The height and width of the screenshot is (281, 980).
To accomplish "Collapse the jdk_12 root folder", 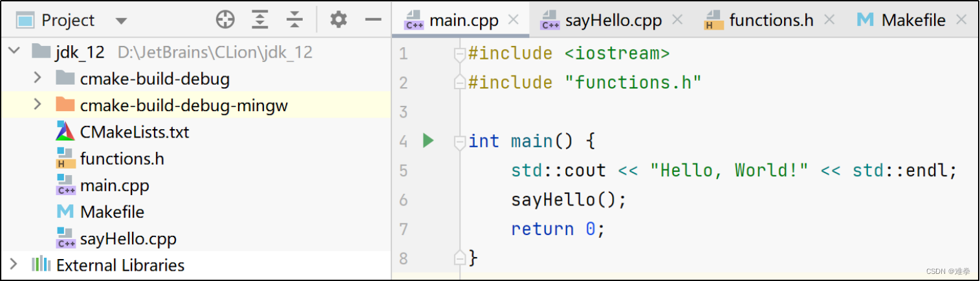I will tap(15, 51).
